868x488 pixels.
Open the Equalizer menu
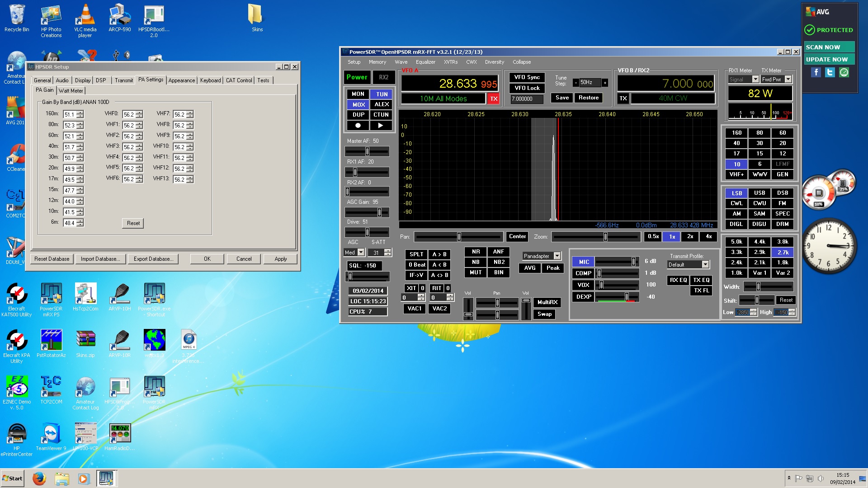425,62
